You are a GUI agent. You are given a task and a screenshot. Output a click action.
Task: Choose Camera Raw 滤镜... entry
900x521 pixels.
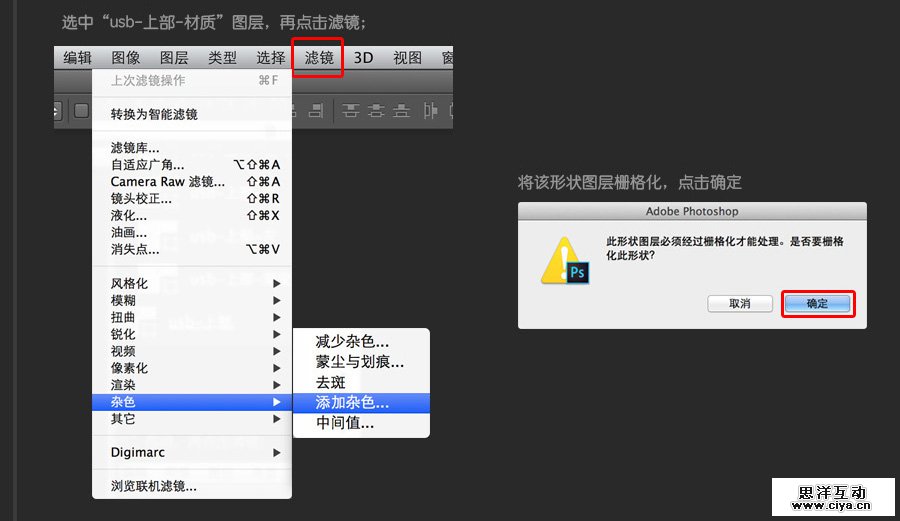[x=192, y=181]
